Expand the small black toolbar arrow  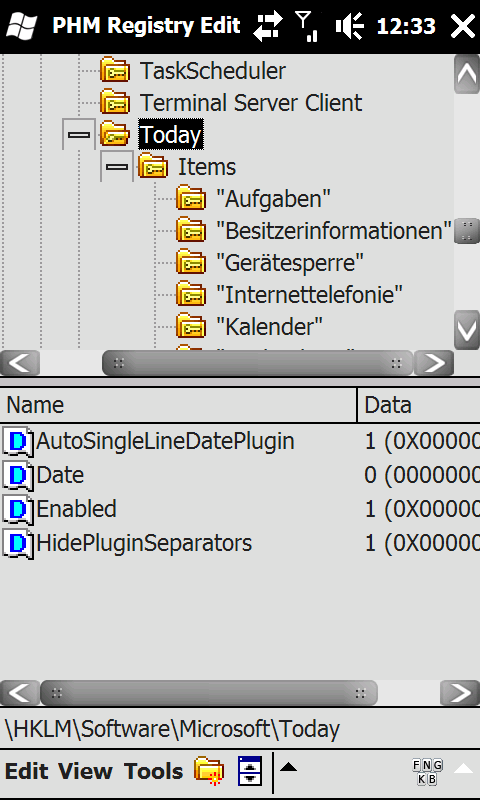point(289,767)
